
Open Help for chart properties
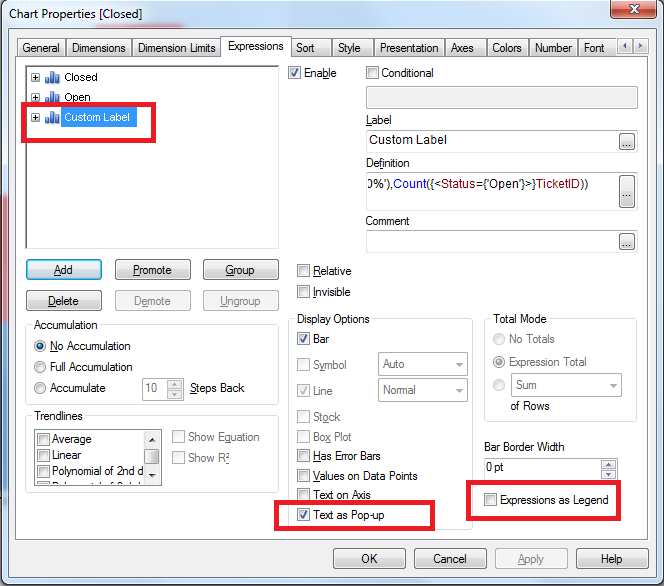coord(612,558)
